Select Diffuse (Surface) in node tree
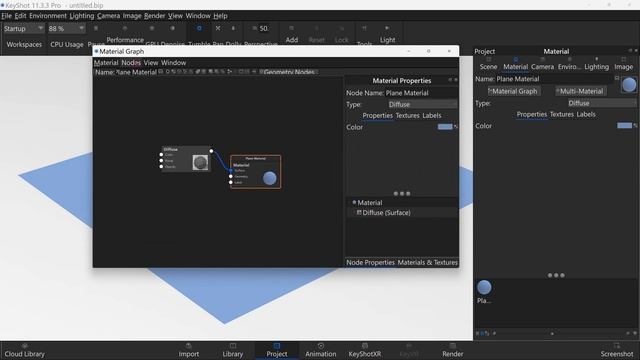This screenshot has height=360, width=640. pyautogui.click(x=386, y=213)
